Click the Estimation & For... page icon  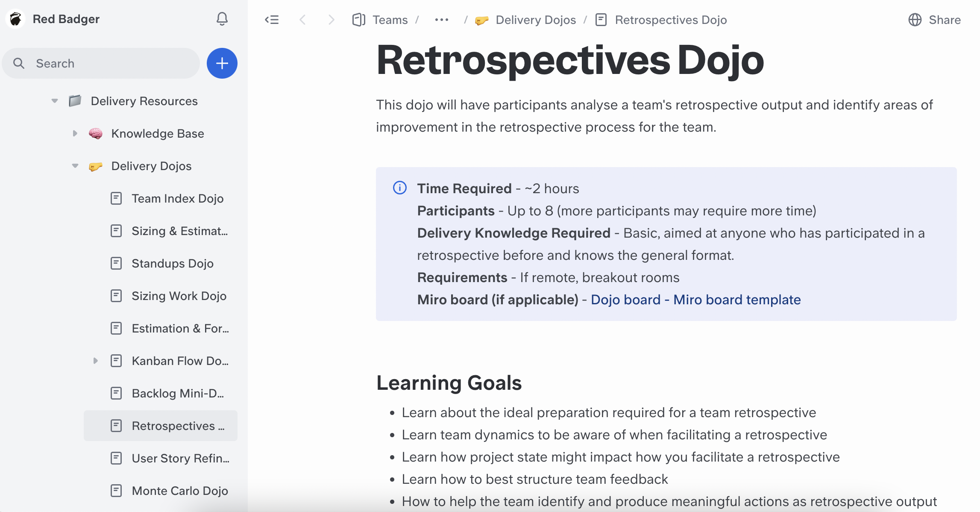click(x=116, y=328)
